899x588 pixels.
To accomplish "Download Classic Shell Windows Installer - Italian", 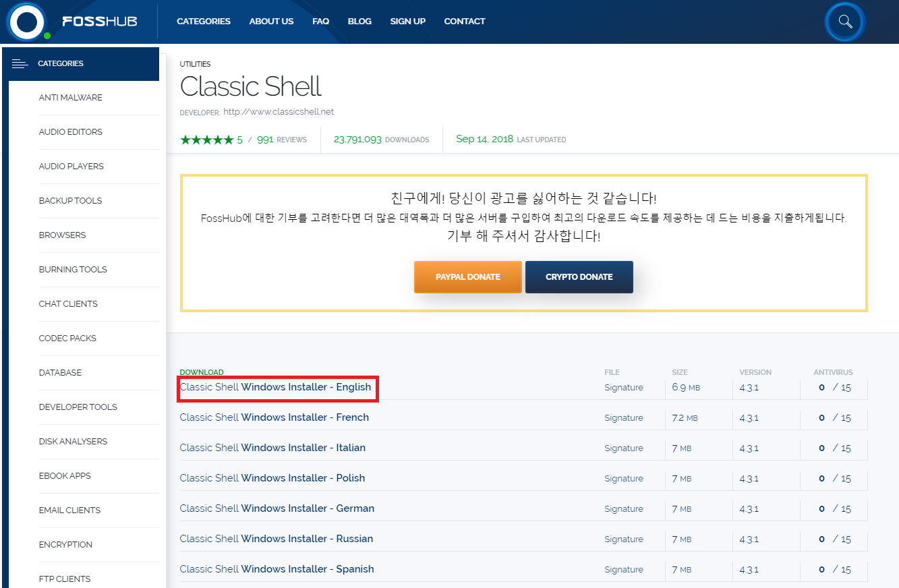I will (x=272, y=448).
